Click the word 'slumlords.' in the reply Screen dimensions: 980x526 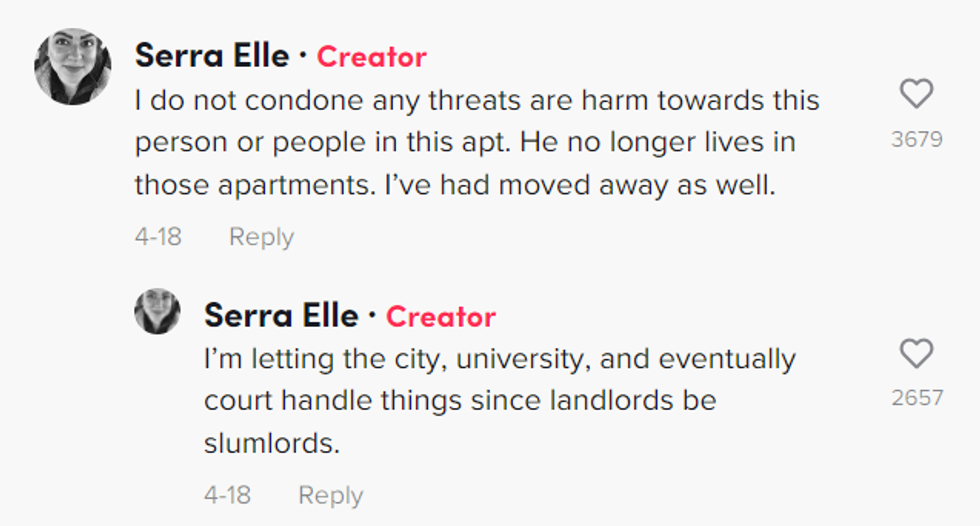tap(272, 443)
